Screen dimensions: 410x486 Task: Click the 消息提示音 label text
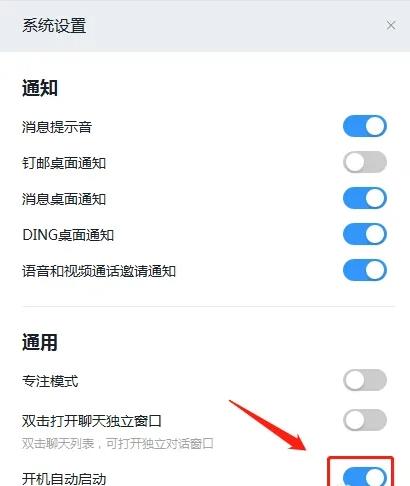tap(57, 127)
